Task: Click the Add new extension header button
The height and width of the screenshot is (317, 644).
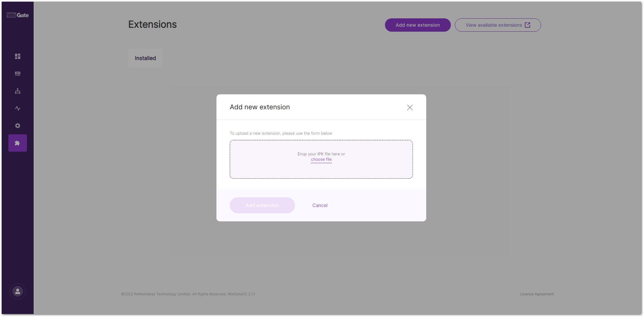Action: [x=418, y=25]
